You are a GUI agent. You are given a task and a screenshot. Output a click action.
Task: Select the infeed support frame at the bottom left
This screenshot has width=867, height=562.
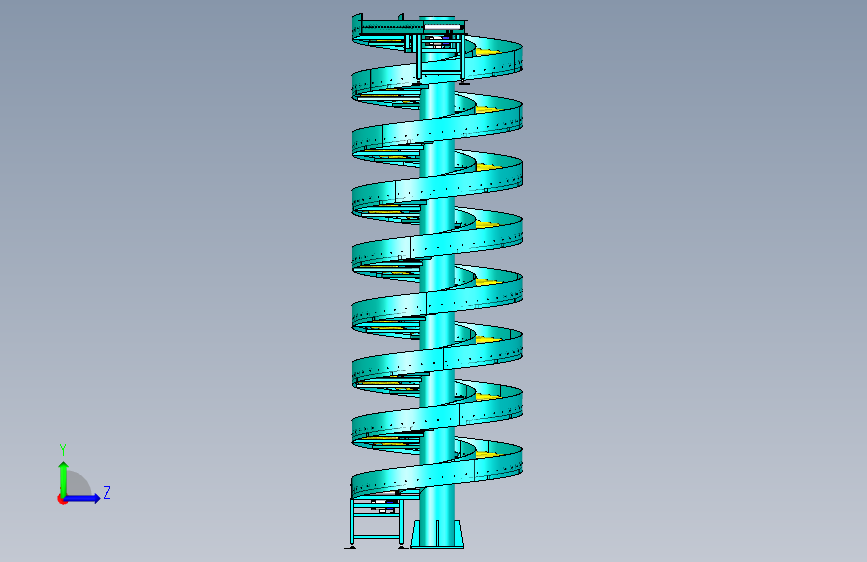[x=377, y=522]
